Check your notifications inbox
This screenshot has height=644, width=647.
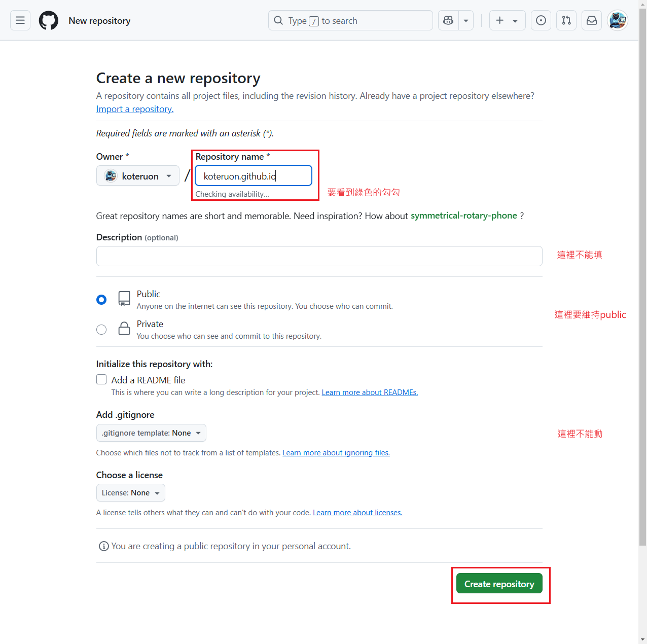coord(591,20)
